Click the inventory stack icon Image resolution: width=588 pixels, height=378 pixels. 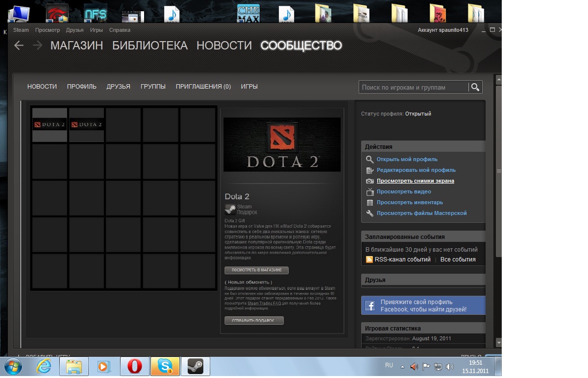370,202
